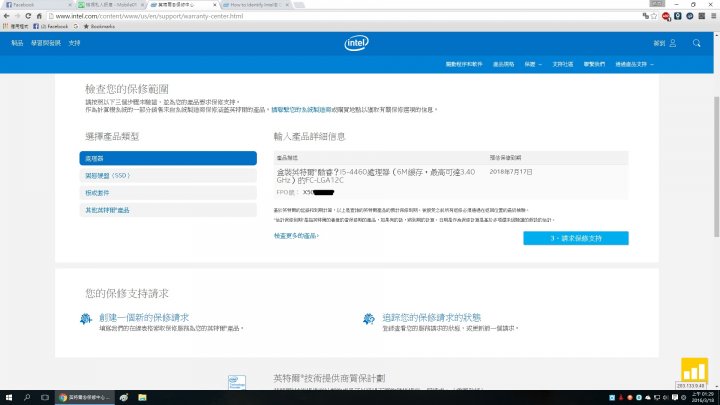This screenshot has height=405, width=720.
Task: Open the Task View icon on the taskbar
Action: pyautogui.click(x=45, y=398)
